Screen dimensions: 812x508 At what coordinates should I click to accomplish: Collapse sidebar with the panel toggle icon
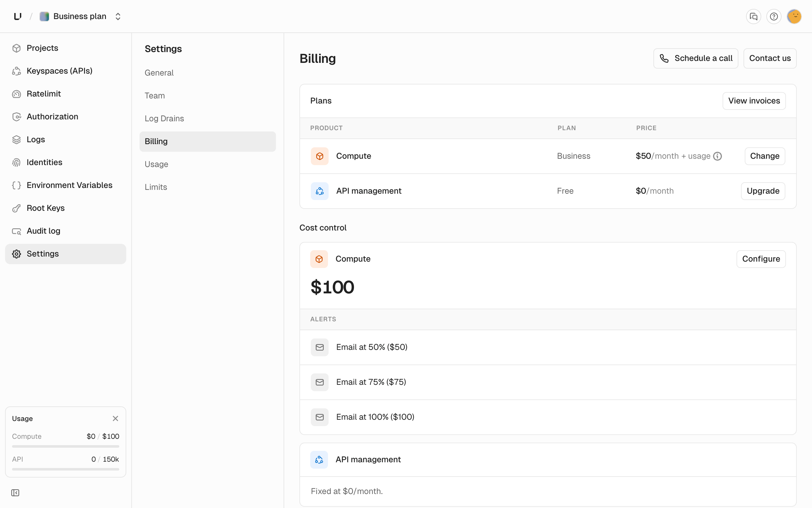tap(16, 492)
